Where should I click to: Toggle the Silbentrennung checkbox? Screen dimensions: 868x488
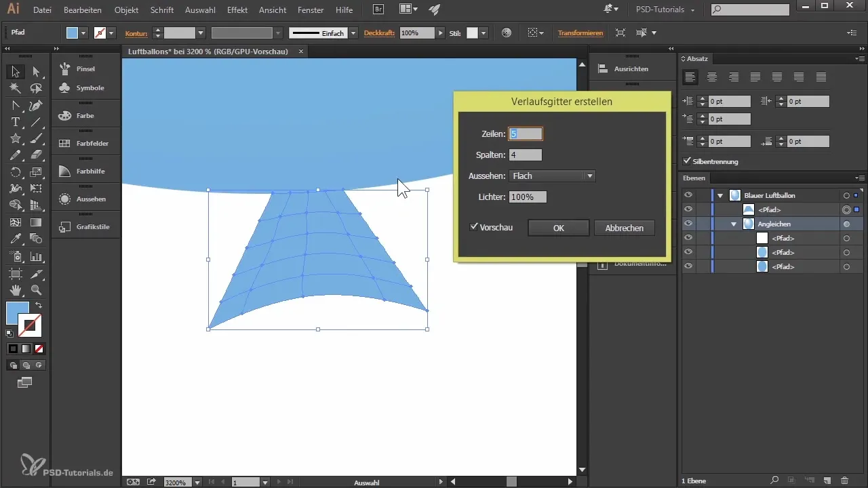point(687,161)
